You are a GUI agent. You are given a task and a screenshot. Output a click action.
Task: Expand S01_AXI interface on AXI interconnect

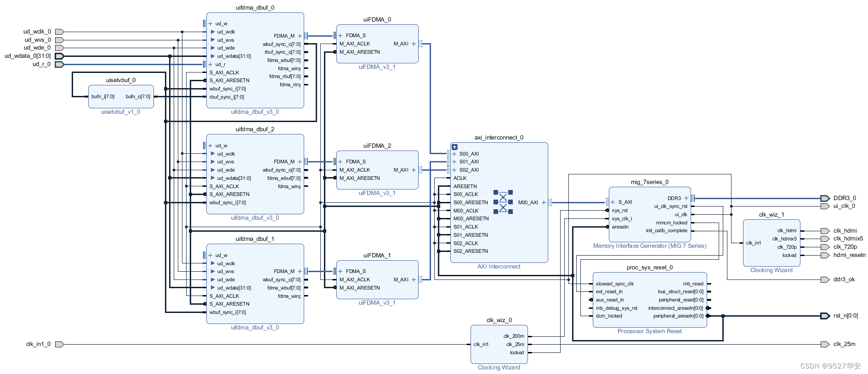click(454, 162)
